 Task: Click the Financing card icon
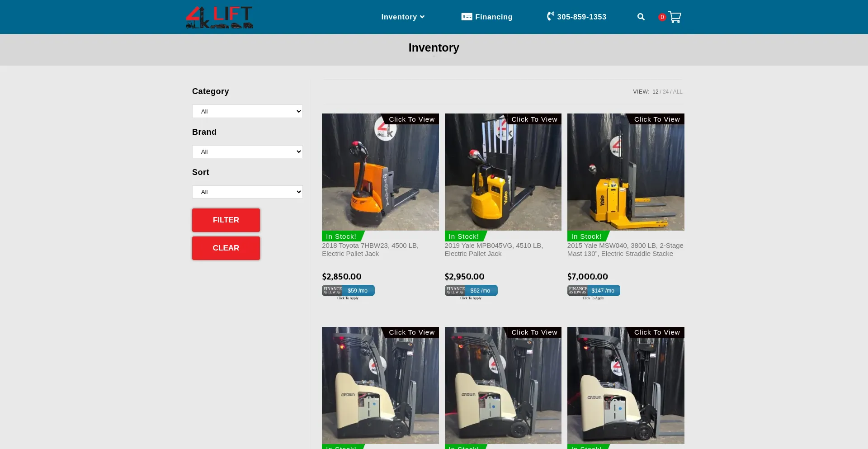pyautogui.click(x=467, y=17)
